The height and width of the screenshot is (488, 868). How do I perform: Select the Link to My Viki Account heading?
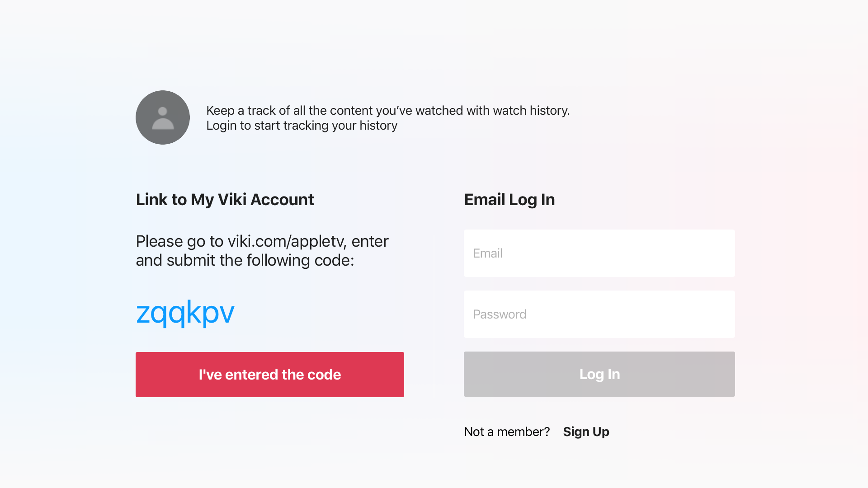(x=225, y=199)
